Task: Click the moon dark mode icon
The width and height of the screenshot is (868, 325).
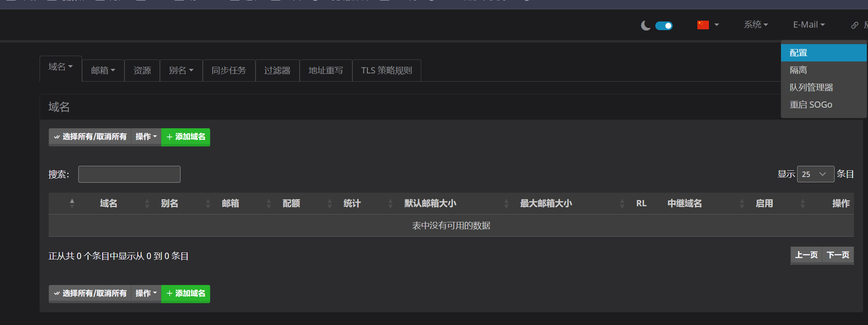Action: coord(645,26)
